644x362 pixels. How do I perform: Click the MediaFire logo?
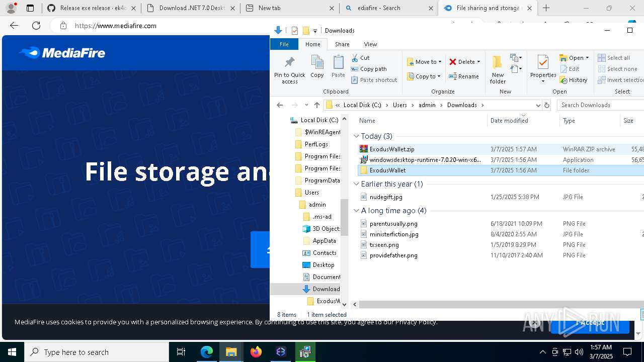pos(62,53)
